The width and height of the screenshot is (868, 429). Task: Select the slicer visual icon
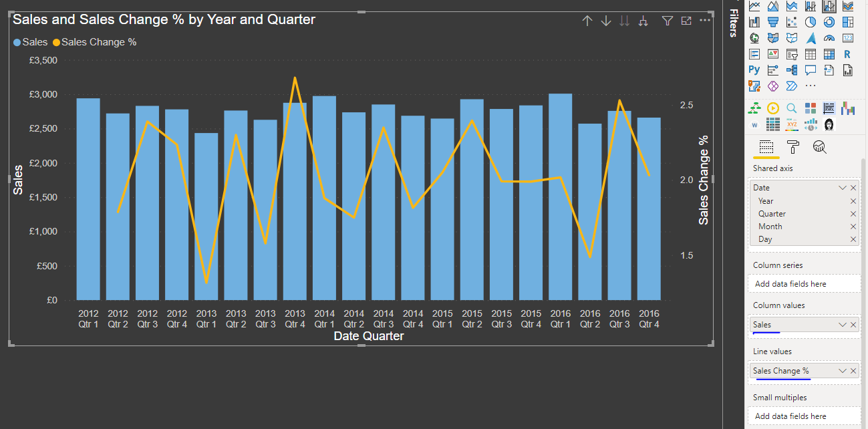pos(792,54)
